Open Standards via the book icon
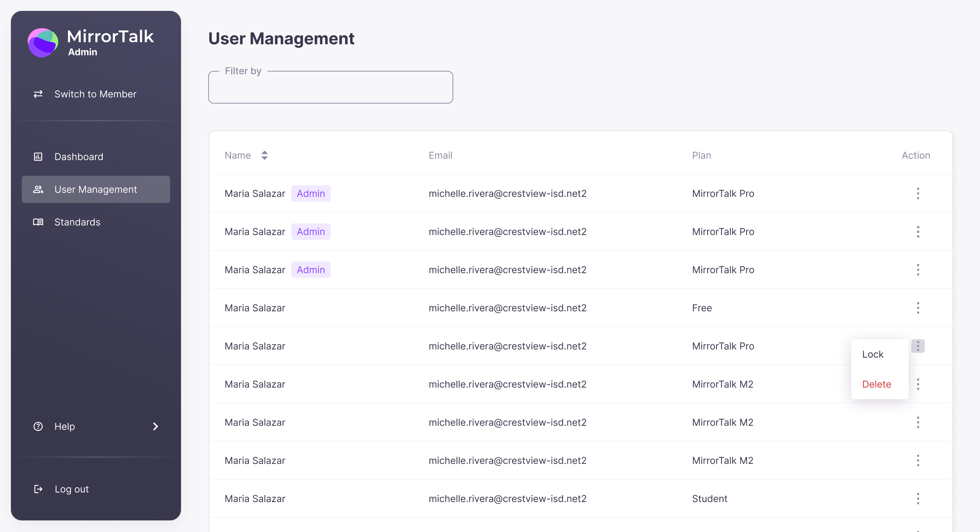Viewport: 980px width, 532px height. 38,222
